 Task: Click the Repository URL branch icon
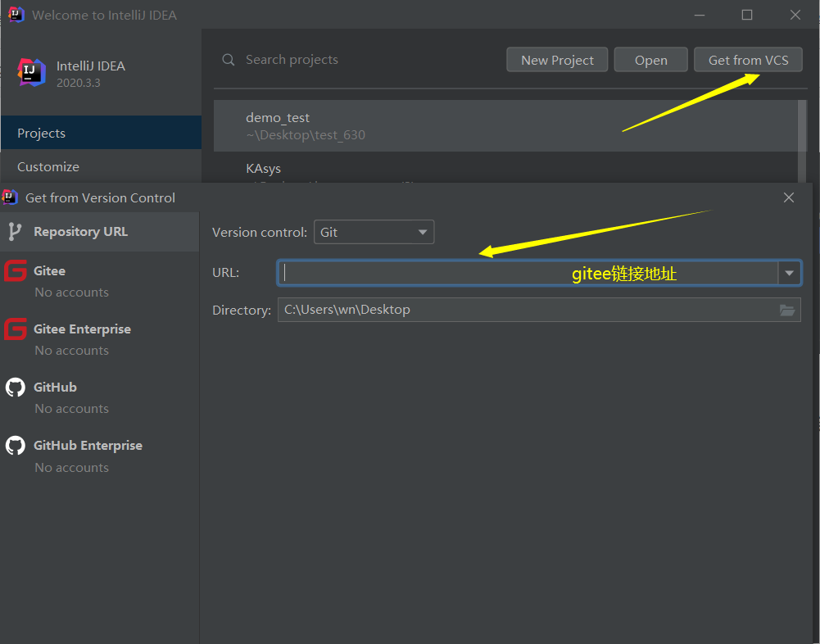click(x=16, y=232)
